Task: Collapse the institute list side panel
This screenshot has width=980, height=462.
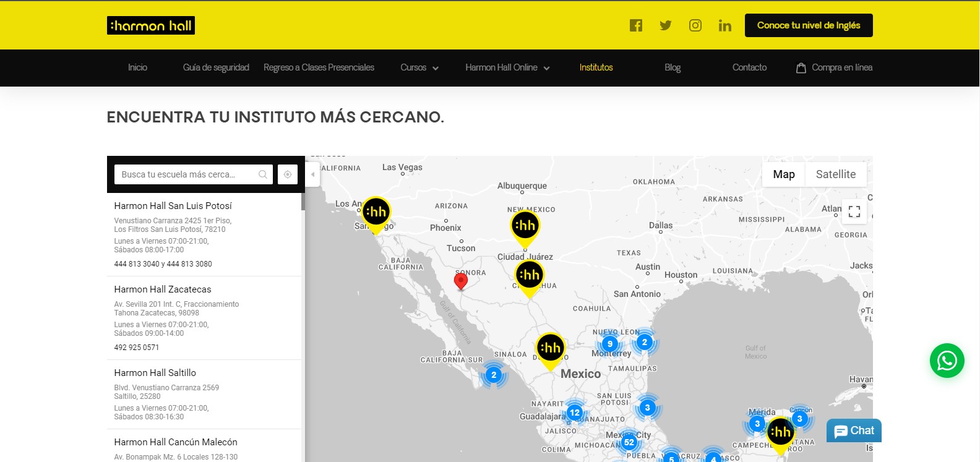Action: point(312,174)
